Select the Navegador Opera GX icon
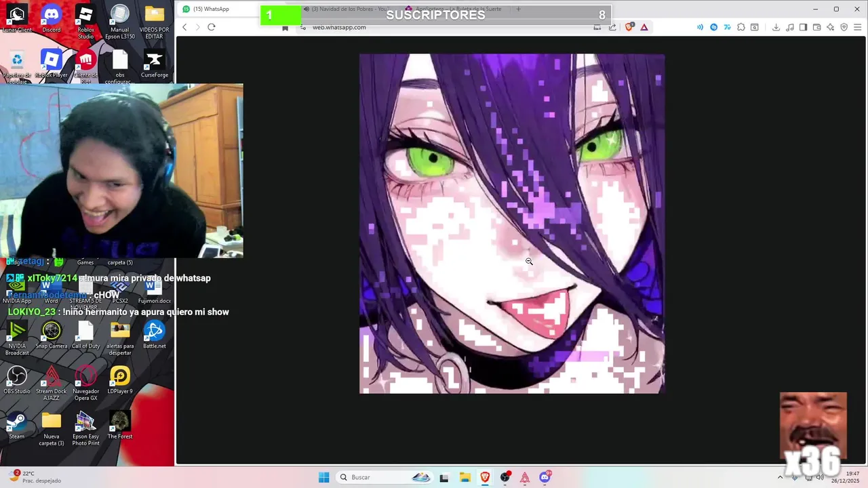The image size is (868, 488). 85,384
